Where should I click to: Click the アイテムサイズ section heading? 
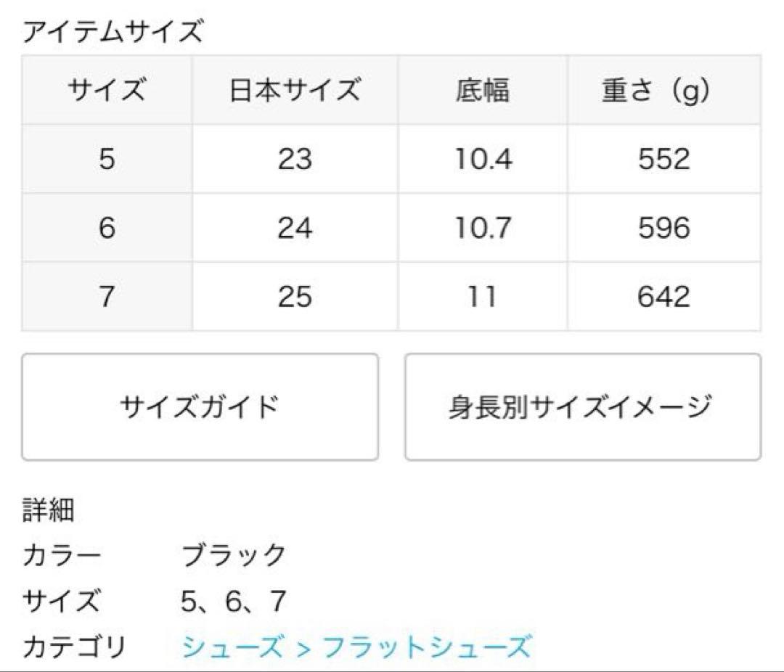113,33
